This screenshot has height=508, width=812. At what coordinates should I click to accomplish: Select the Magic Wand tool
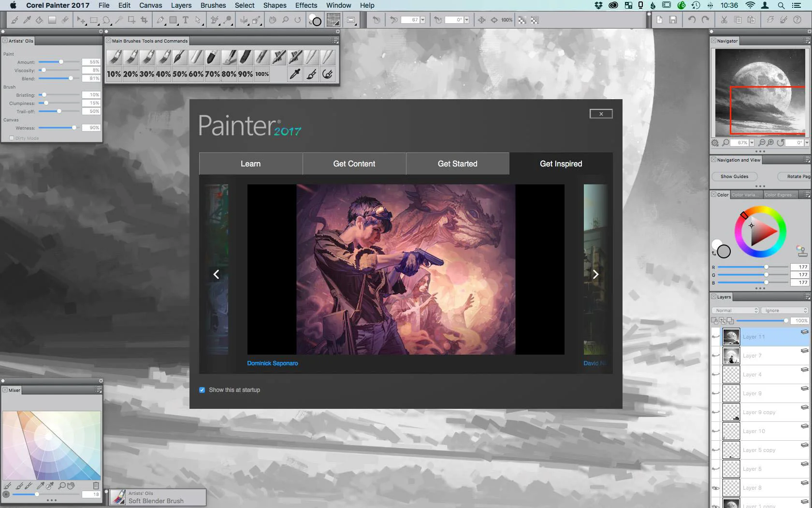(x=119, y=20)
